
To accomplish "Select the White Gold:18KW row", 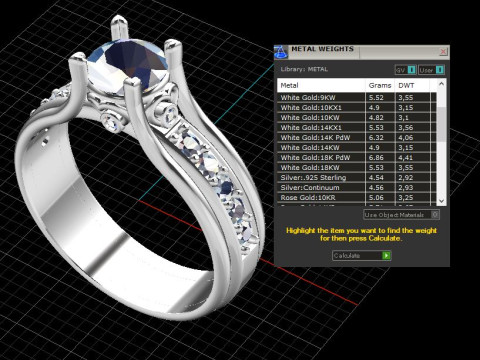I will click(357, 168).
